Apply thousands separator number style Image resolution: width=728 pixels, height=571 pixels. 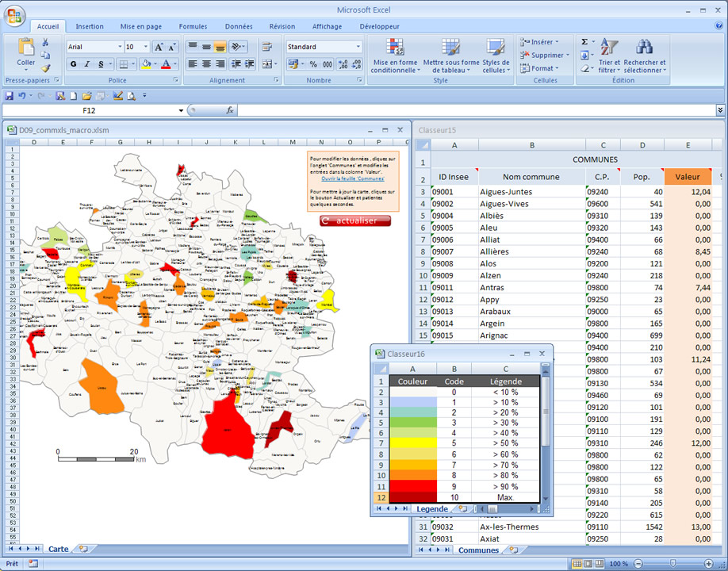[x=328, y=64]
